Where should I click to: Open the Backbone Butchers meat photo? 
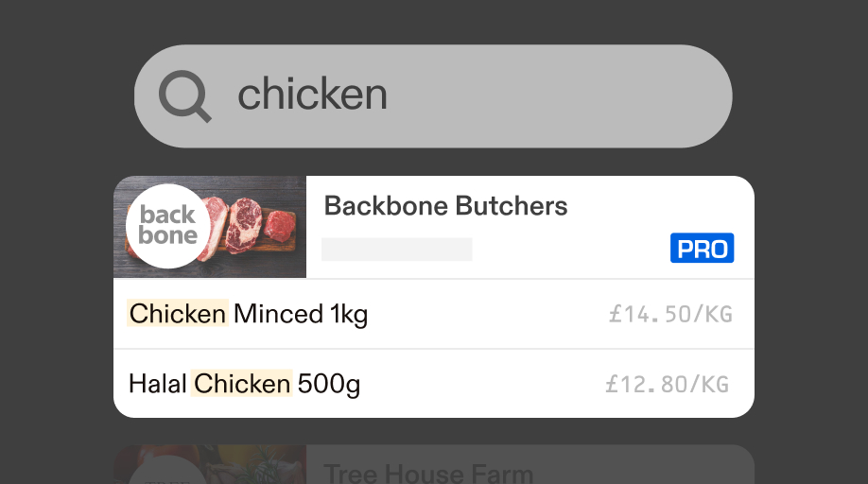[210, 227]
